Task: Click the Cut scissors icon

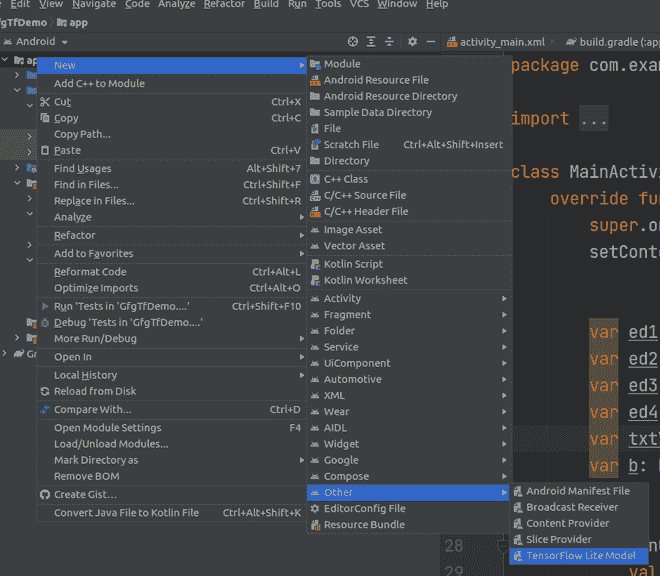Action: pos(45,102)
